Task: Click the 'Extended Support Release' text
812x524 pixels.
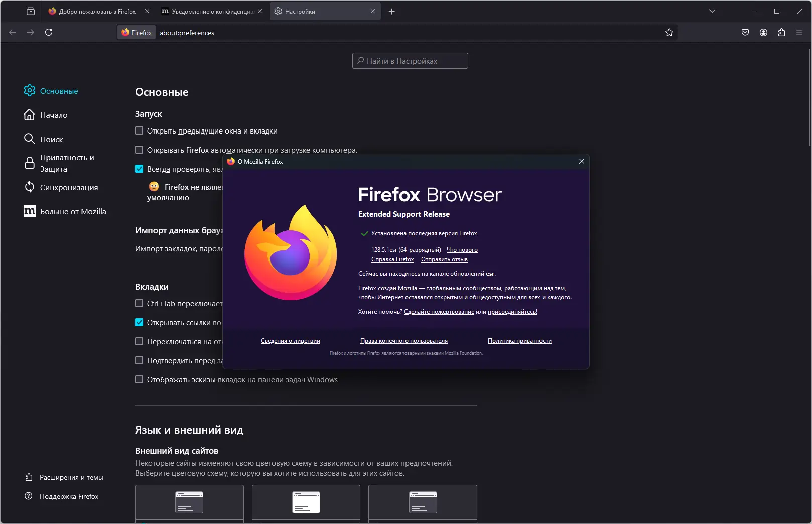Action: 404,214
